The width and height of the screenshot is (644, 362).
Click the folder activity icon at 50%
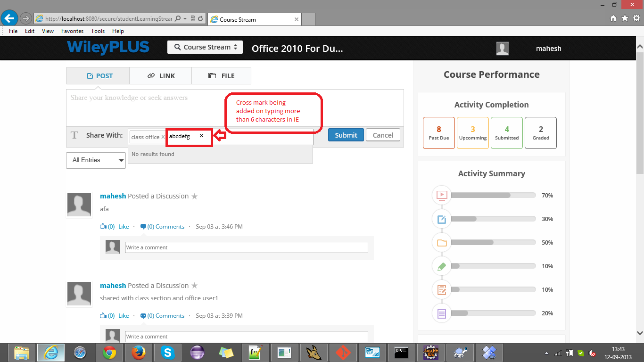click(442, 242)
